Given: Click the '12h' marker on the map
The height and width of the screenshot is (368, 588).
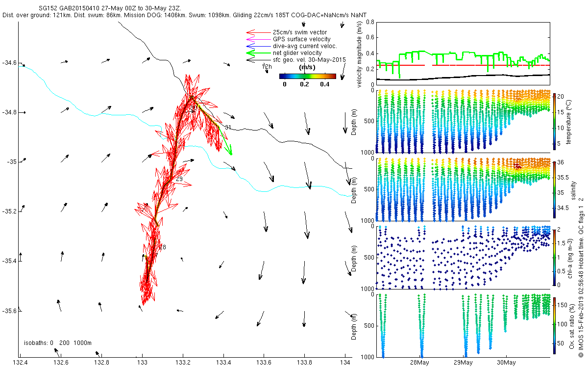Looking at the screenshot, I should click(266, 66).
